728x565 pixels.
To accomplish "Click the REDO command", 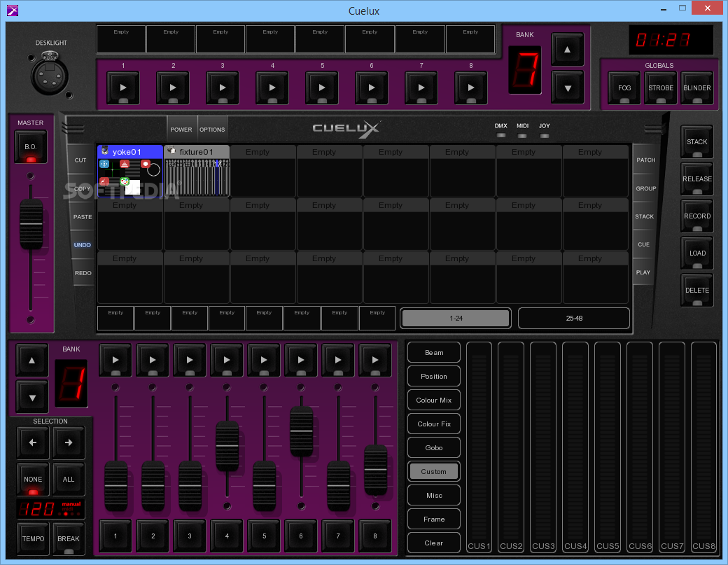I will pos(83,273).
